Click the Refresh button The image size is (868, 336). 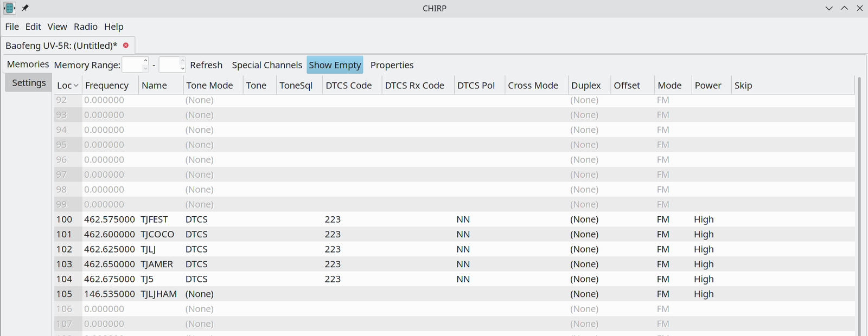pos(206,65)
